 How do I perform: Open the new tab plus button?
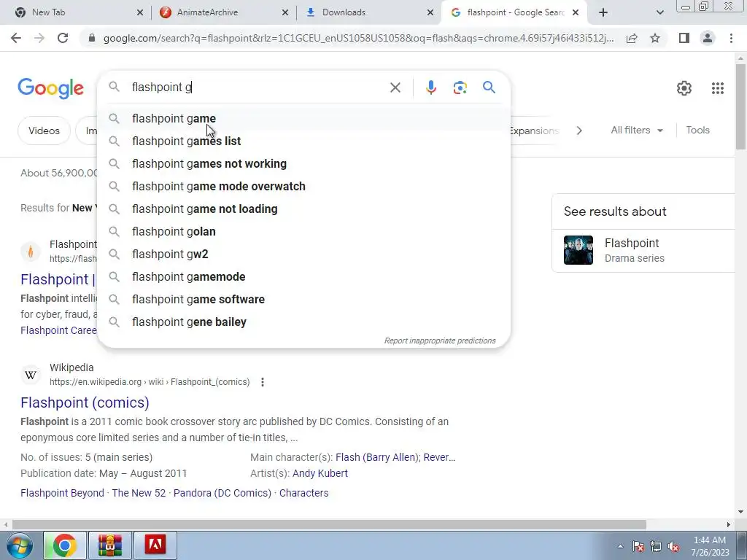(x=603, y=12)
